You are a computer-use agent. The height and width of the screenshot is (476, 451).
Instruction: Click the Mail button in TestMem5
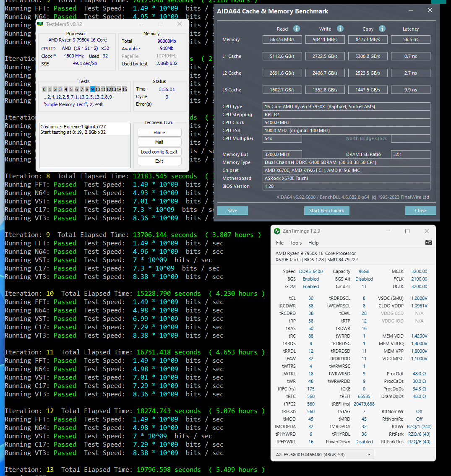point(159,142)
